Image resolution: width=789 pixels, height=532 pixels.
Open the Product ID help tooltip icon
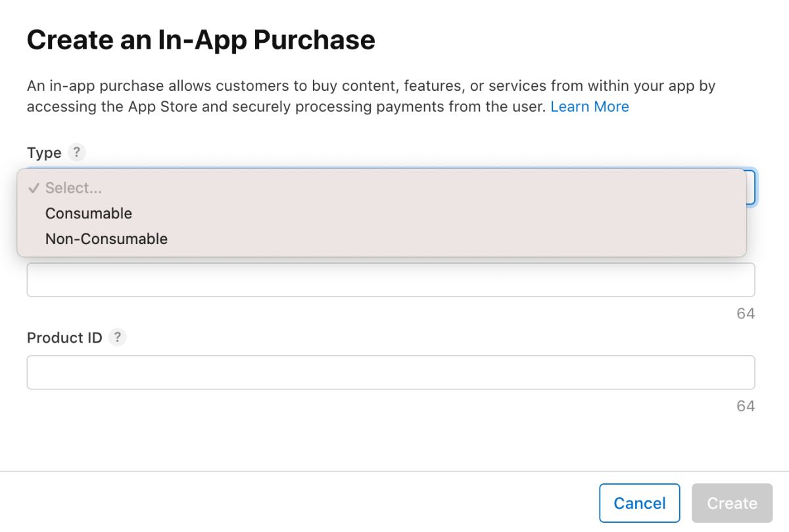tap(117, 337)
